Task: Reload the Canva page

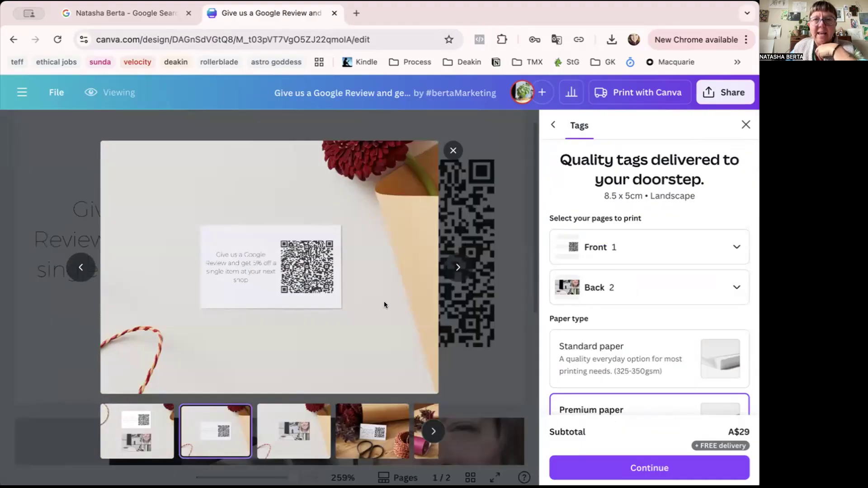Action: click(57, 39)
